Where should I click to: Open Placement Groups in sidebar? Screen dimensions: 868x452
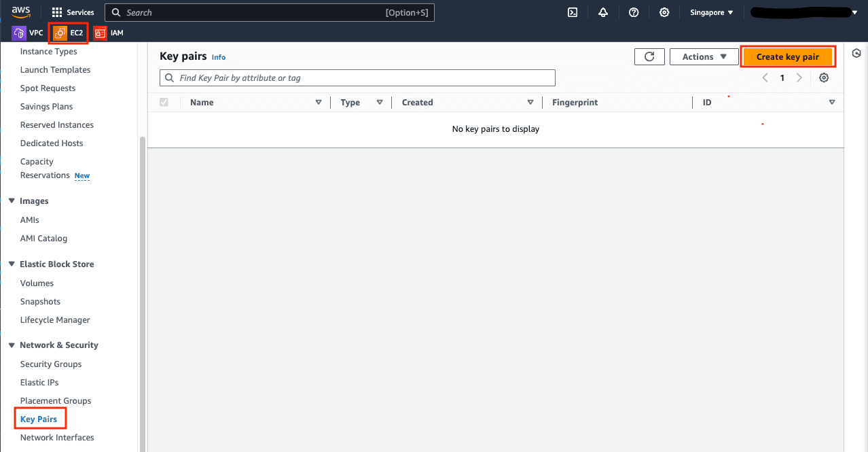click(56, 401)
